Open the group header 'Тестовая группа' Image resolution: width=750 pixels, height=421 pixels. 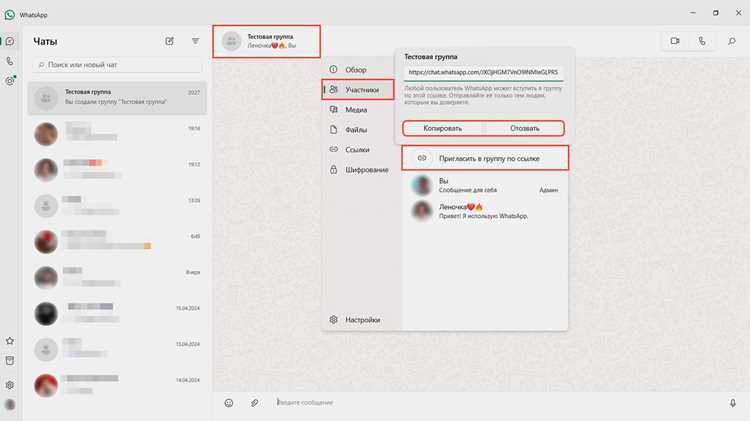click(x=266, y=41)
